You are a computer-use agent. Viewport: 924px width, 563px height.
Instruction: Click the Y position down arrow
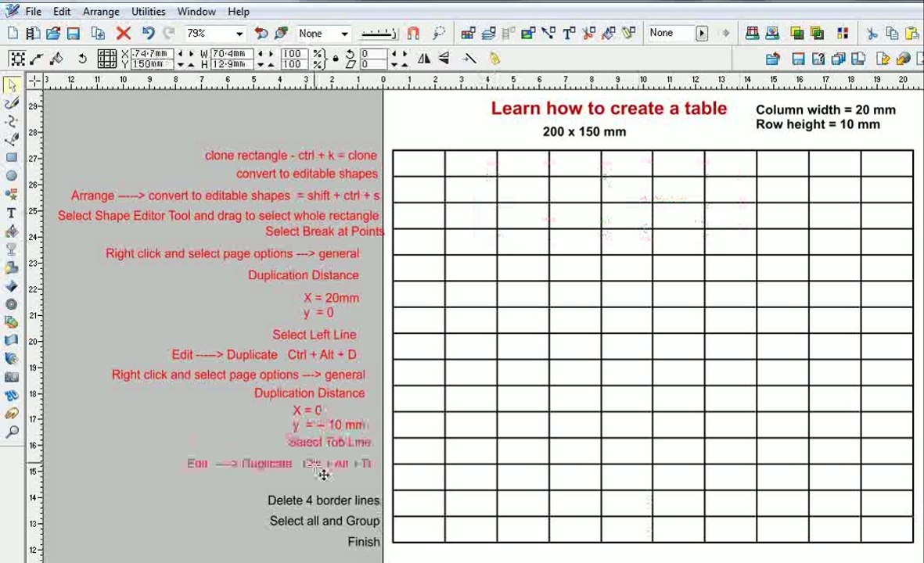pos(180,64)
